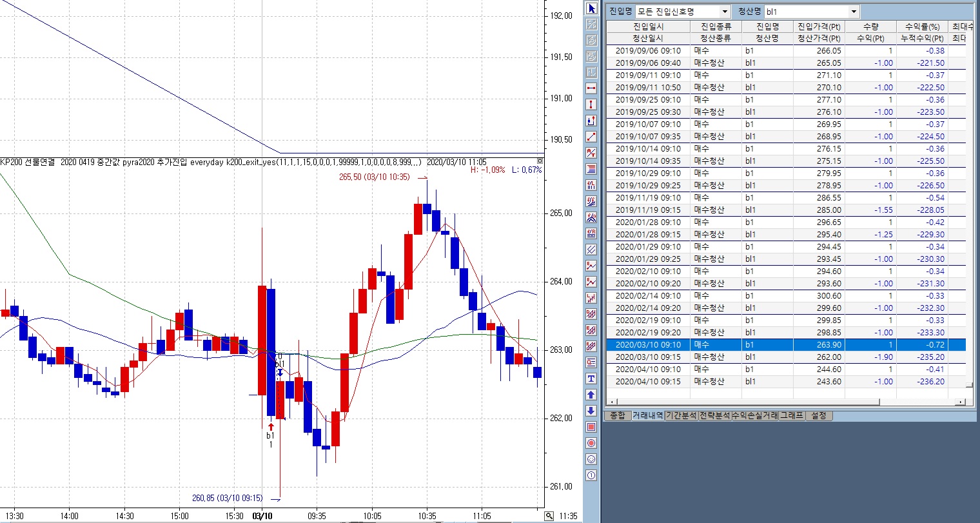The width and height of the screenshot is (980, 523).
Task: Insert a blue down arrow marker
Action: 591,411
